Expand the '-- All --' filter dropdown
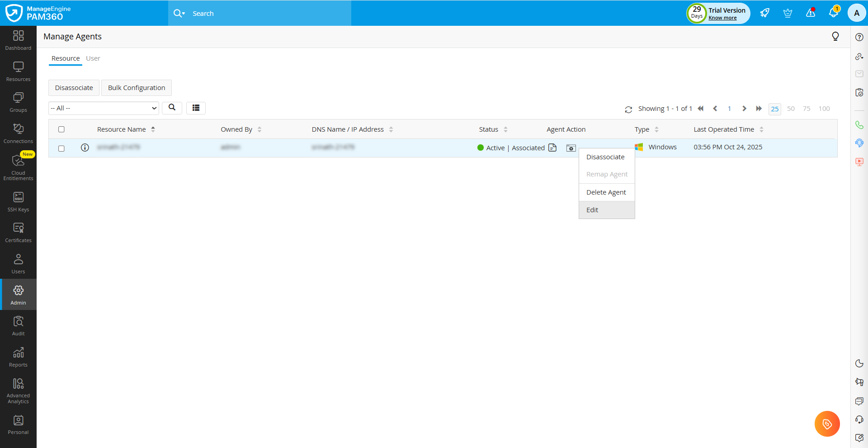This screenshot has height=448, width=868. 104,108
